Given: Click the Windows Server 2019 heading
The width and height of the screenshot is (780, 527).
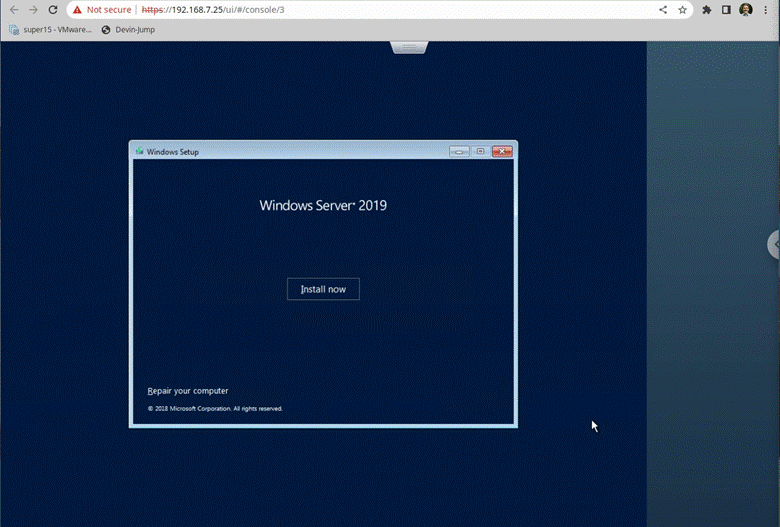Looking at the screenshot, I should (x=323, y=206).
